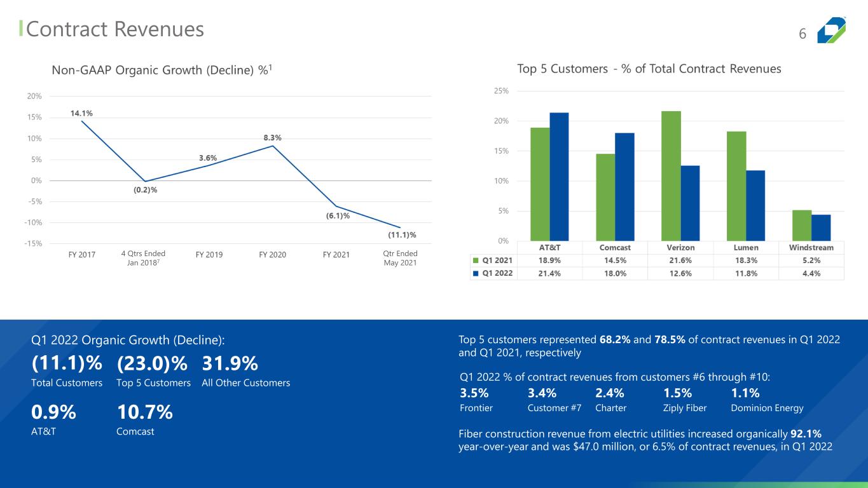Image resolution: width=868 pixels, height=488 pixels.
Task: Click the Top 5 Customers chart title
Action: tap(649, 69)
